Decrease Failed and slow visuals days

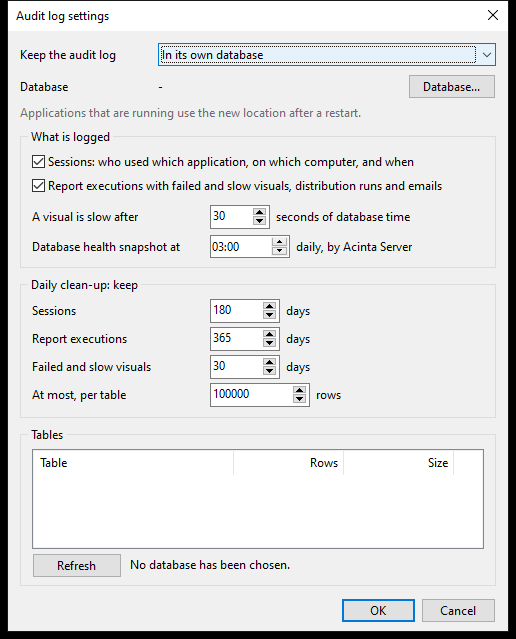[269, 371]
